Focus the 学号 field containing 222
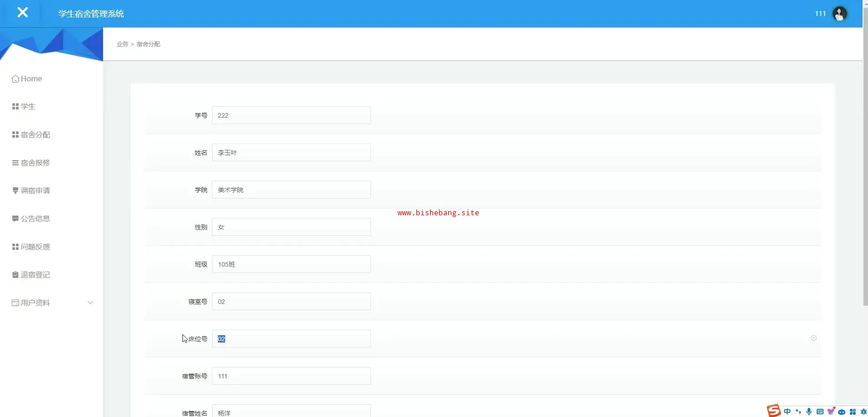This screenshot has height=417, width=868. pos(291,115)
